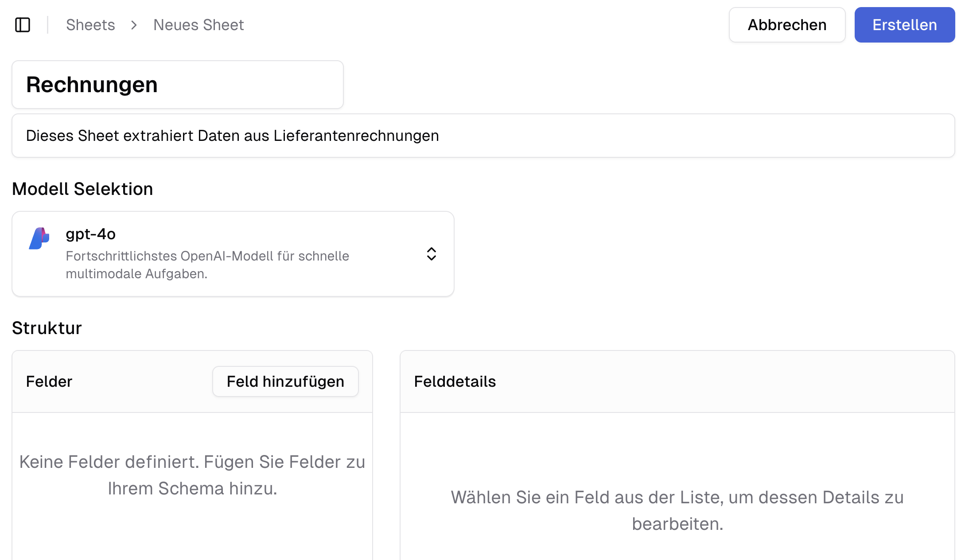The image size is (965, 560).
Task: Select the Felder panel header
Action: pyautogui.click(x=49, y=381)
